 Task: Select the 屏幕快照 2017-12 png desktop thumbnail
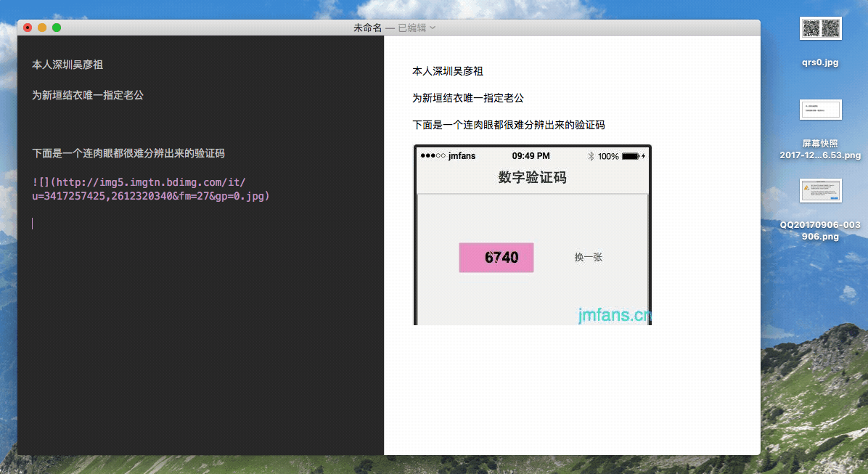(820, 110)
